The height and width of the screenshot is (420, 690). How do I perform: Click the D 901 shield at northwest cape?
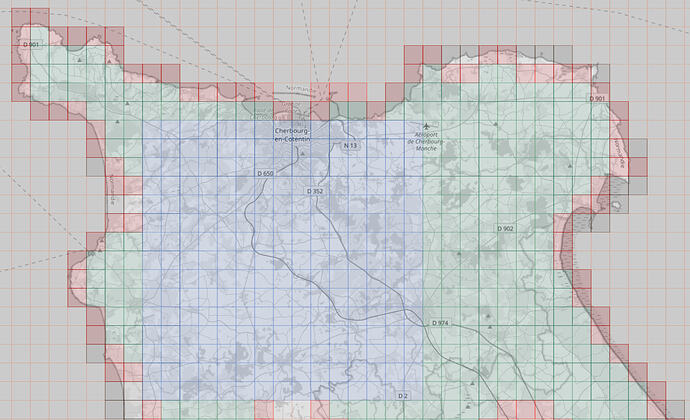pos(31,45)
